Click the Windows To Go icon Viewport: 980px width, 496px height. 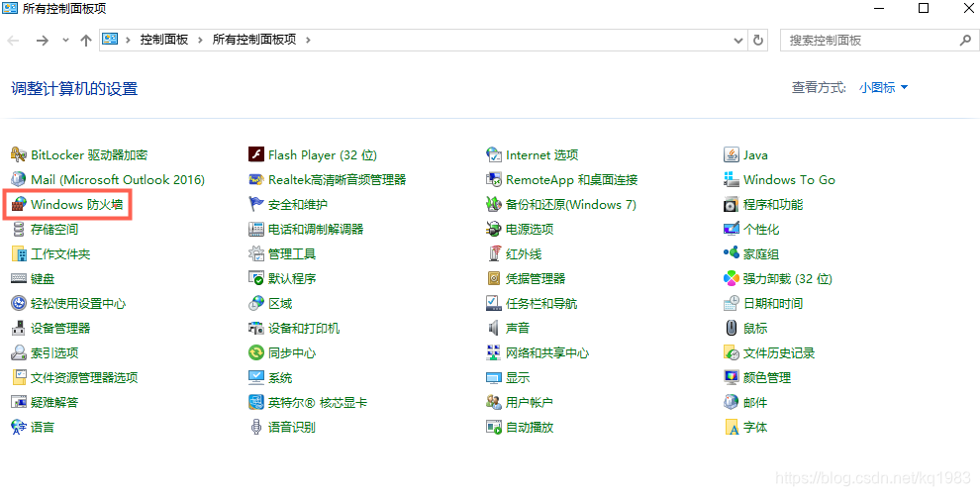[x=732, y=180]
